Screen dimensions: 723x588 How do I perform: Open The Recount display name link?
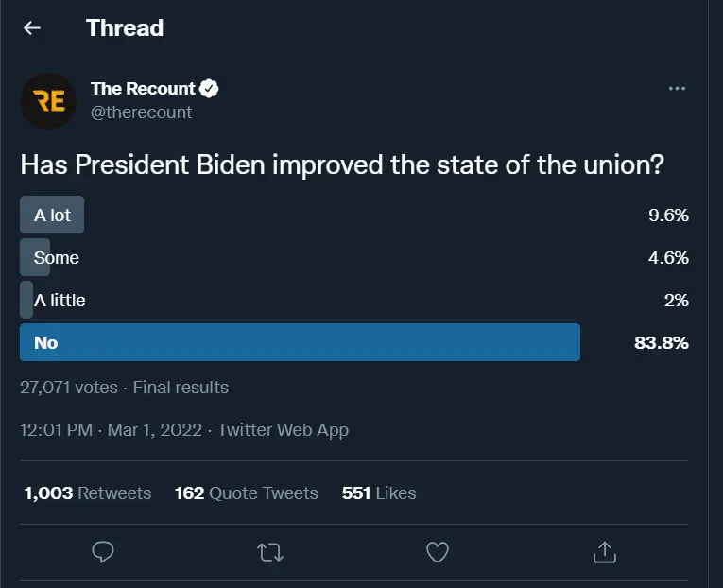coord(143,89)
